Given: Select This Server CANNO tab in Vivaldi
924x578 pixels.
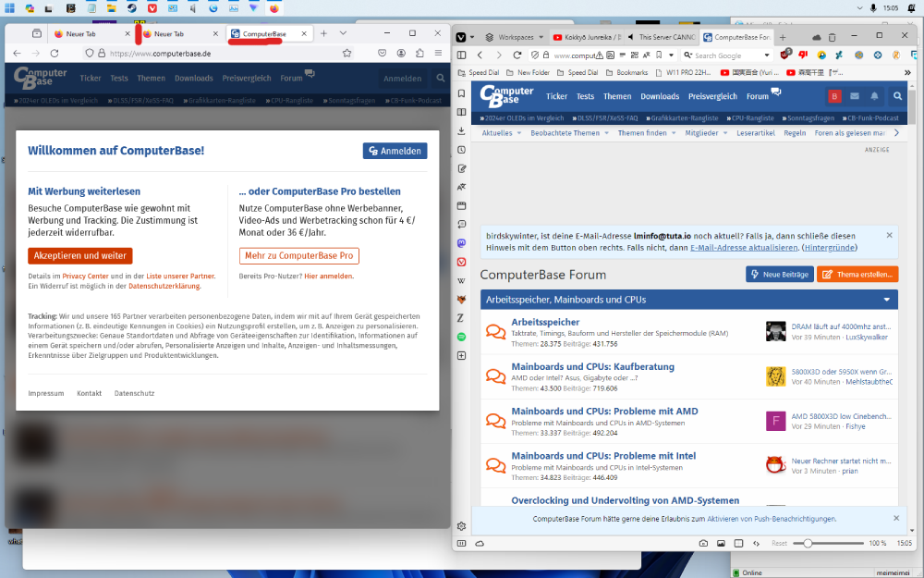Looking at the screenshot, I should (662, 37).
